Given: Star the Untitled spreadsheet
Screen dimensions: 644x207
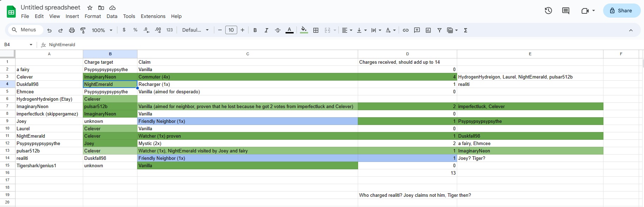Looking at the screenshot, I should pos(90,8).
